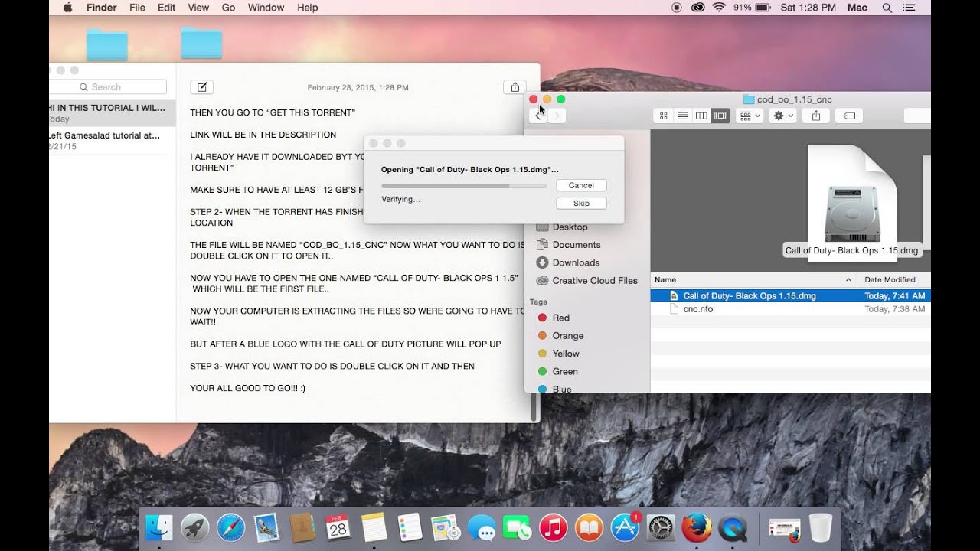
Task: Switch Finder to column view
Action: [x=701, y=116]
